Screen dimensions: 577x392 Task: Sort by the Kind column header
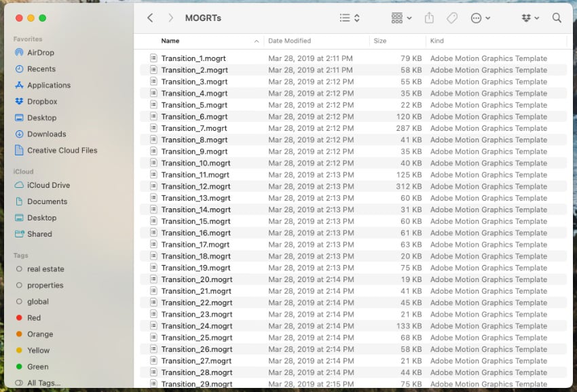point(436,41)
